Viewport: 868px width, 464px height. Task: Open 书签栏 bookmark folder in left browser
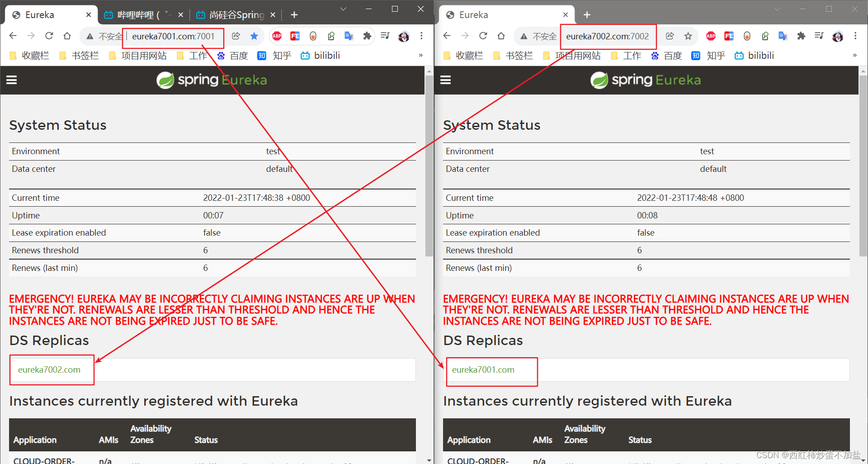coord(79,55)
